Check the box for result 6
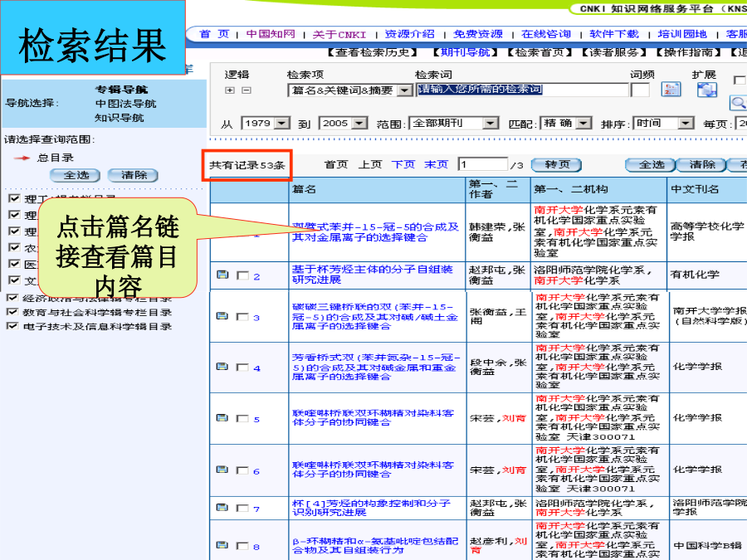The image size is (747, 560). click(x=243, y=471)
